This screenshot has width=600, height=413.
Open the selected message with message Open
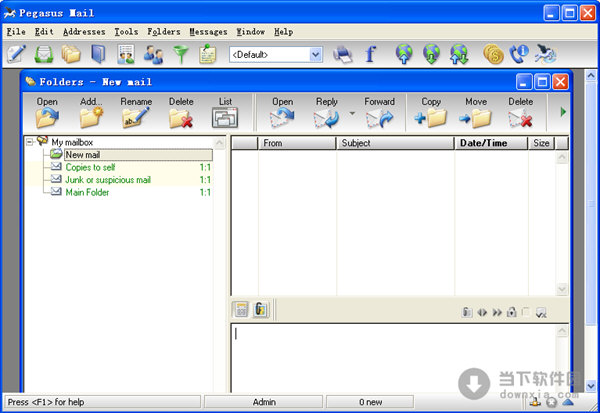(282, 112)
